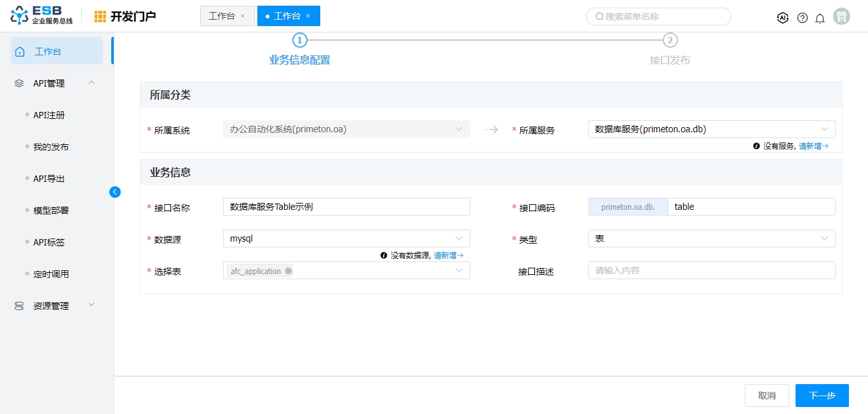Open the help question mark icon

point(803,18)
